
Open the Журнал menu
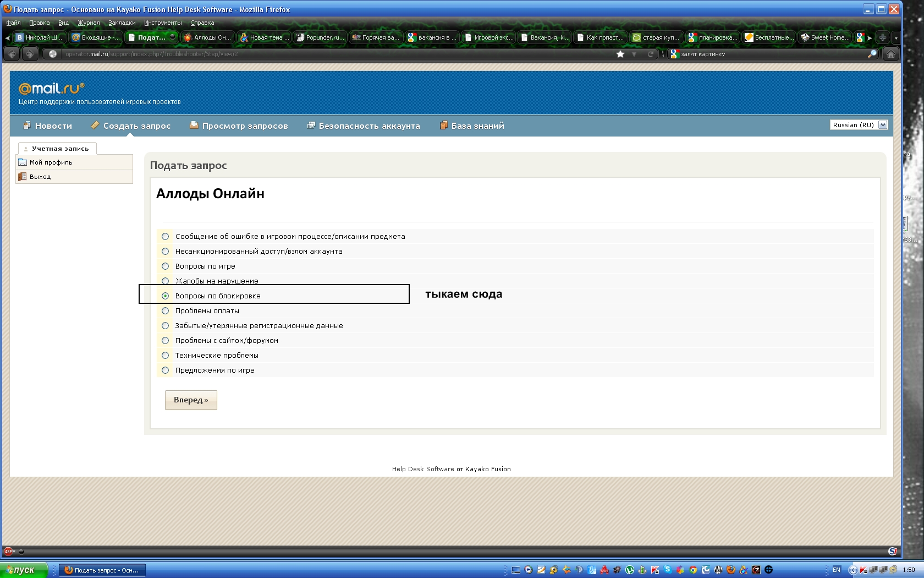[x=89, y=23]
